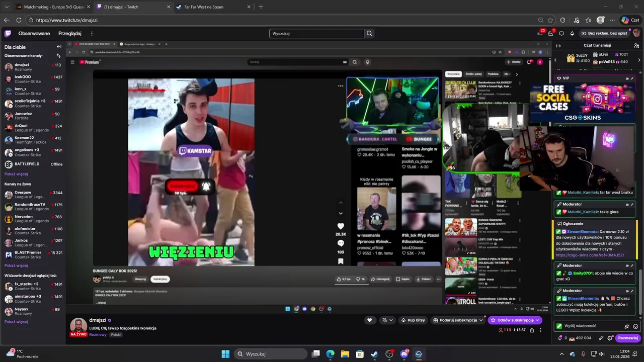The height and width of the screenshot is (362, 644).
Task: Open browser extensions puzzle icon
Action: click(x=562, y=20)
